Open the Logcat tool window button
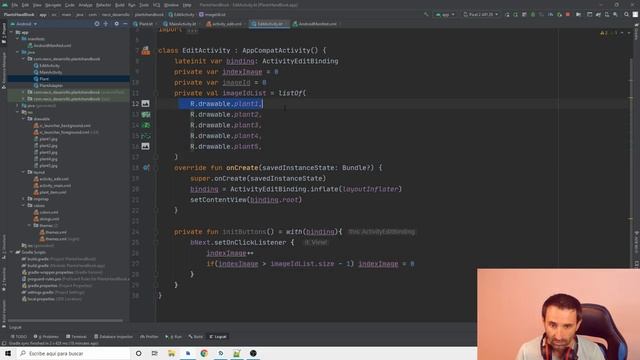 tap(218, 337)
